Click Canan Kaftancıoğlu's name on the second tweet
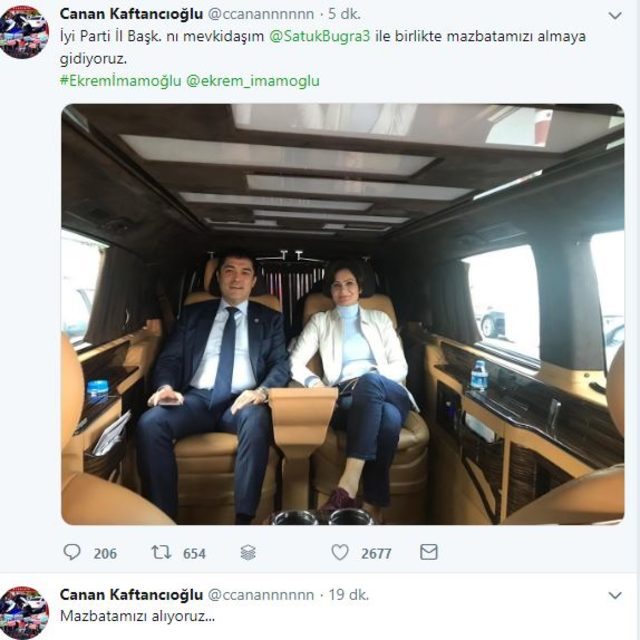This screenshot has height=640, width=640. tap(131, 594)
